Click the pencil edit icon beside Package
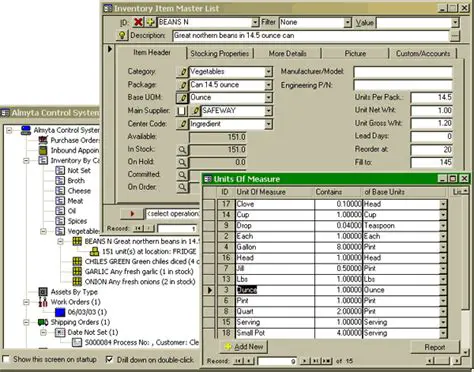This screenshot has height=372, width=474. tap(182, 85)
